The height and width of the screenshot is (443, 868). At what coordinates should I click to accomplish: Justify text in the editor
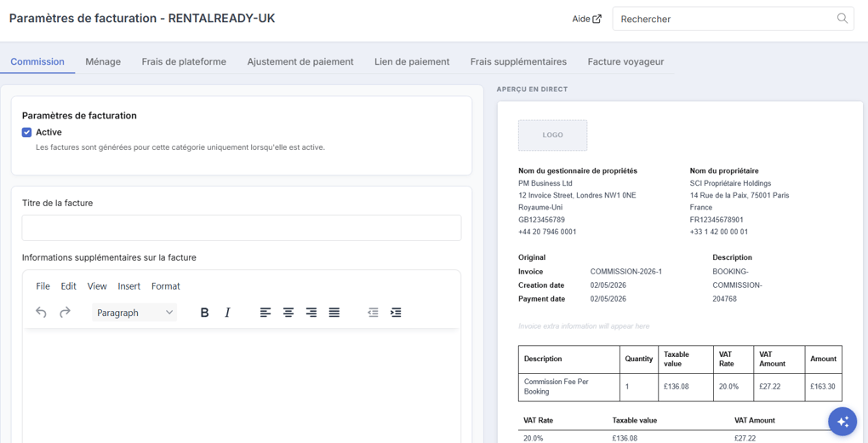[x=334, y=313]
